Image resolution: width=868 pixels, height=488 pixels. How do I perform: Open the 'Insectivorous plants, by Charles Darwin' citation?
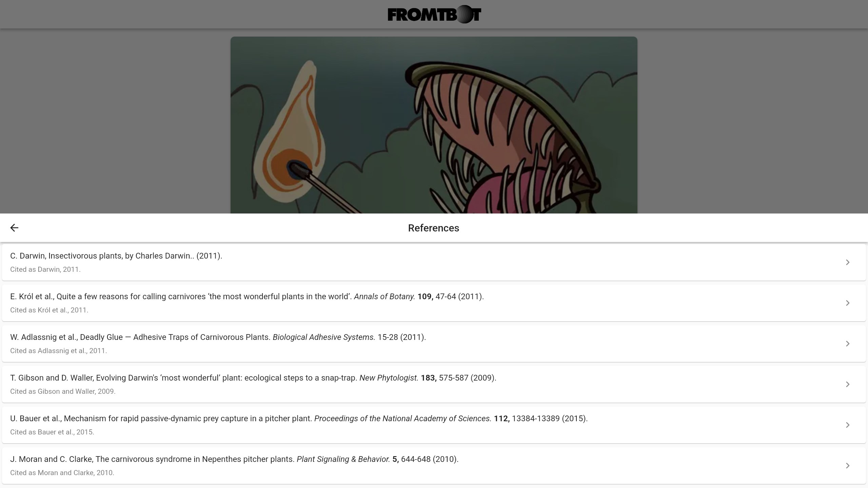(116, 256)
